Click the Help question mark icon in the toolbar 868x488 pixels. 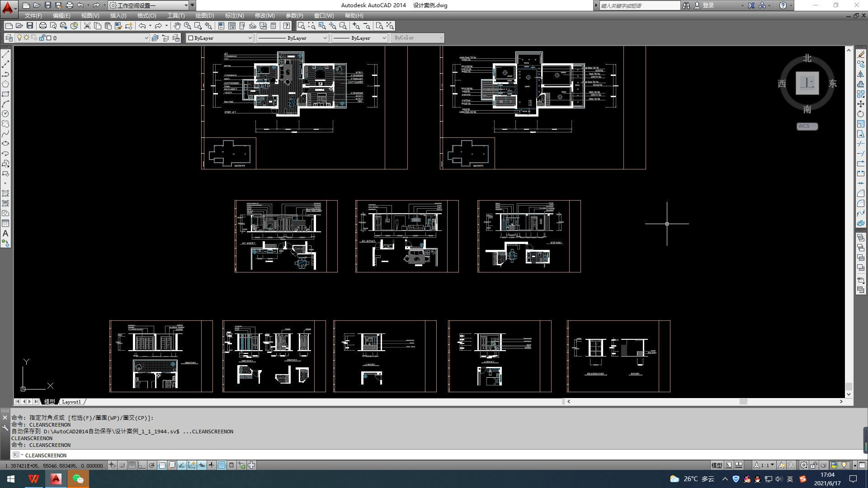287,26
